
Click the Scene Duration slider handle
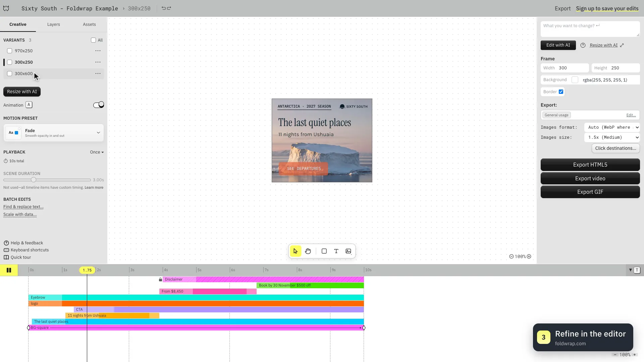pyautogui.click(x=34, y=180)
